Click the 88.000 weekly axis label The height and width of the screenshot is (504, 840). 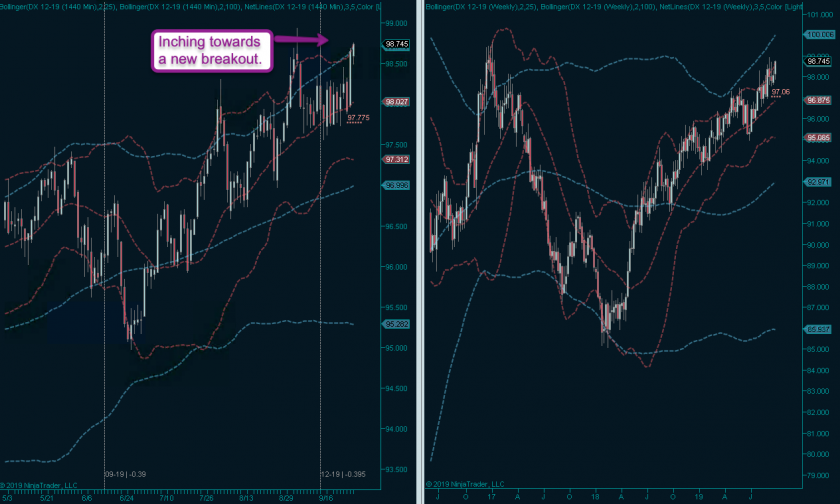818,287
